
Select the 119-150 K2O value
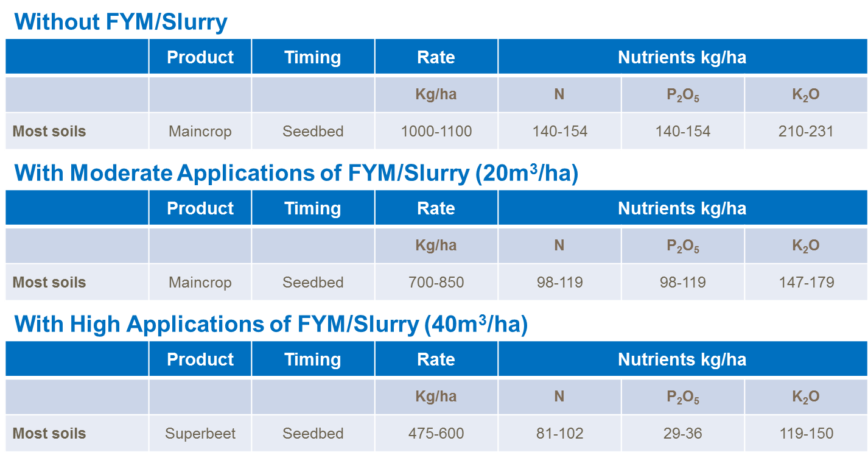(x=806, y=434)
